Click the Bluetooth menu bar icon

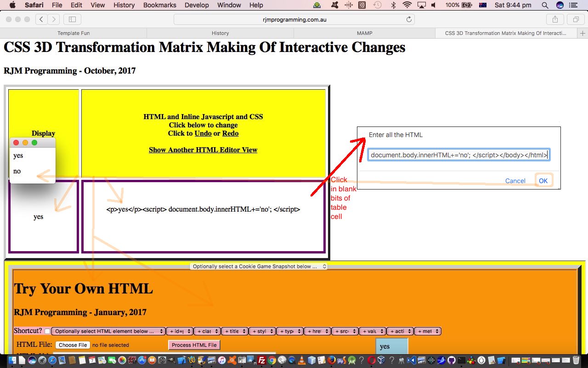tap(393, 5)
